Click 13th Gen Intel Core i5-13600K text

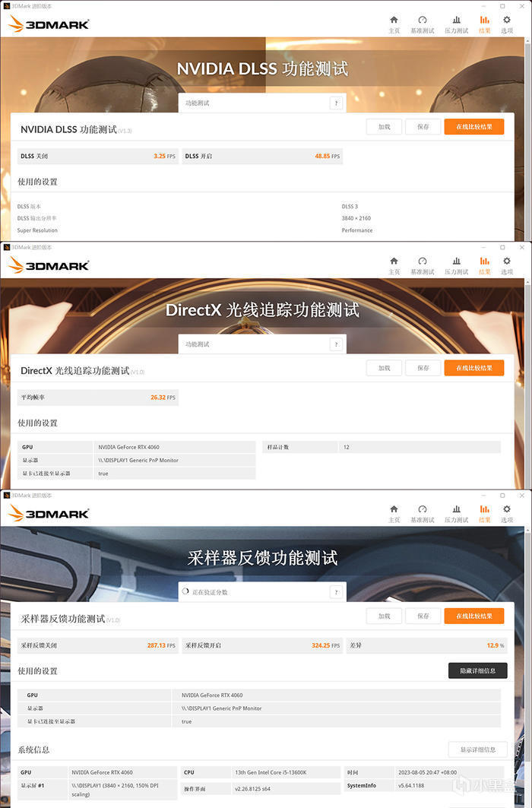tap(271, 772)
